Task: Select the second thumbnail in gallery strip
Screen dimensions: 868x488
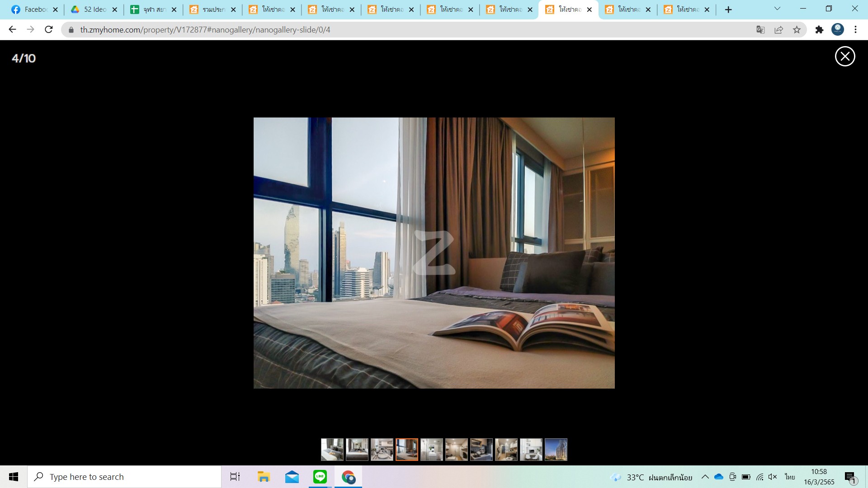Action: point(357,449)
